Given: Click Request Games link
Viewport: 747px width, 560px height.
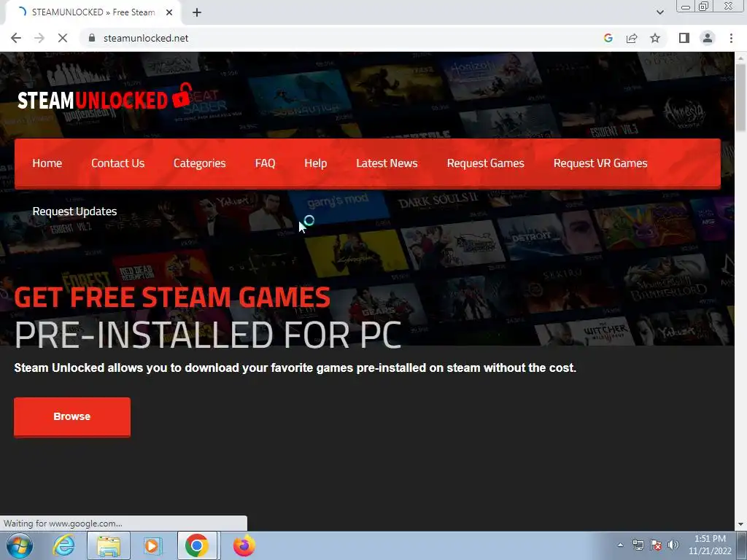Looking at the screenshot, I should [485, 163].
